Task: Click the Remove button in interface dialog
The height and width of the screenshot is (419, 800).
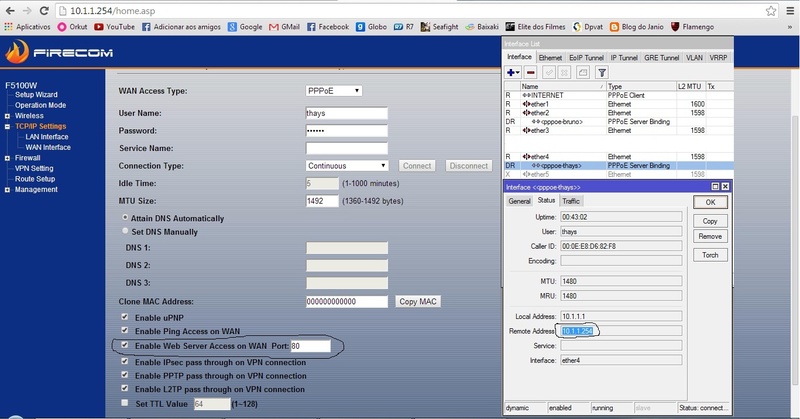Action: pyautogui.click(x=710, y=236)
